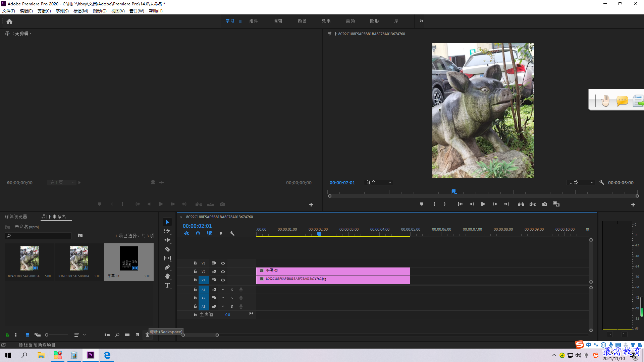
Task: Toggle V1 track output eye
Action: (223, 280)
